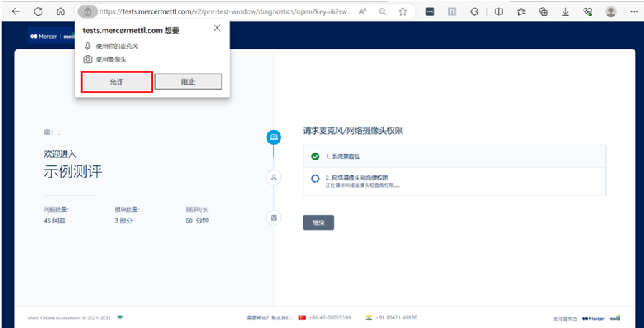Go back using the browser back arrow
This screenshot has width=644, height=328.
16,11
